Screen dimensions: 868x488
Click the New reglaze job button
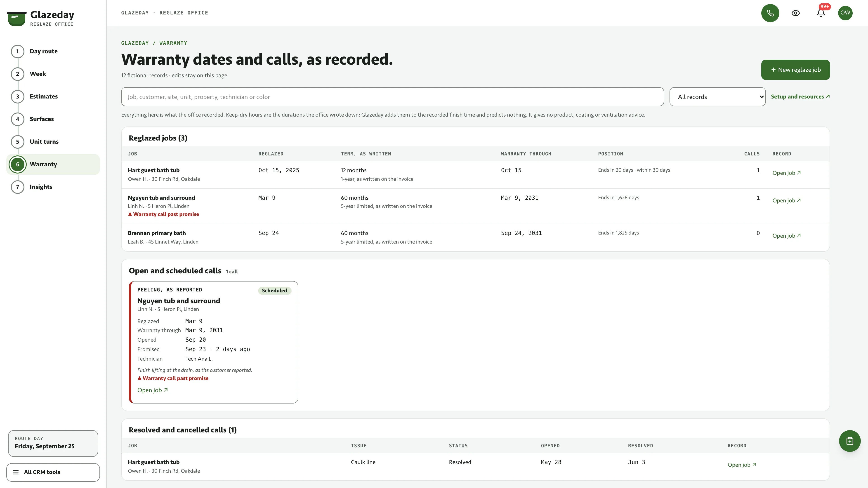[795, 70]
